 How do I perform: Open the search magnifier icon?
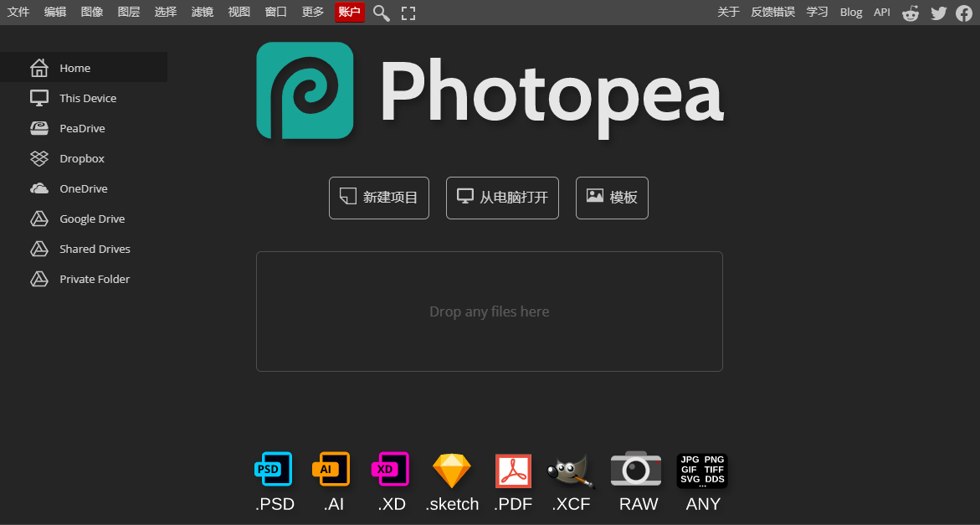click(x=382, y=13)
